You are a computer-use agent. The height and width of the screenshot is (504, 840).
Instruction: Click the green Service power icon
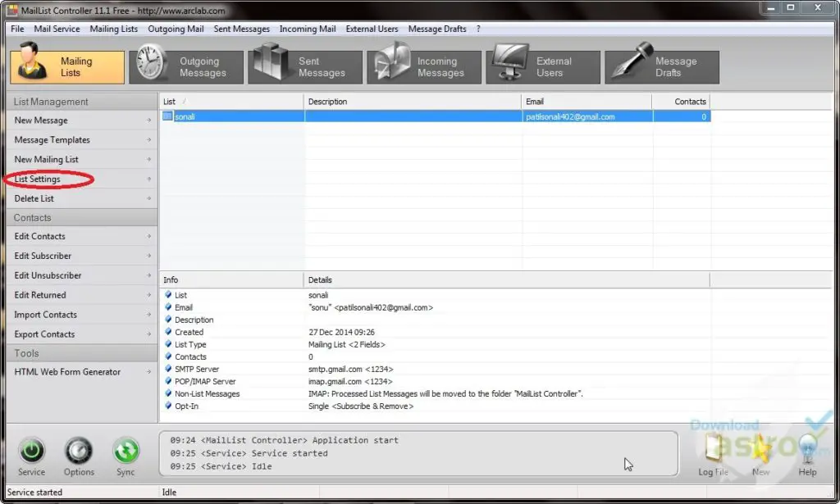(31, 452)
